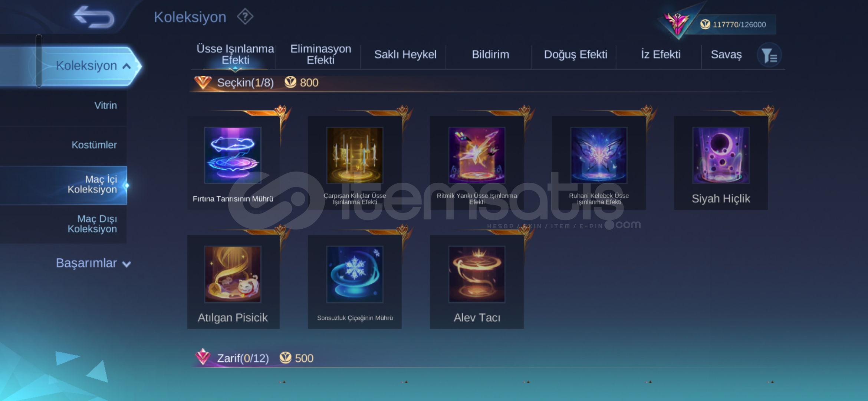
Task: Switch to the Eliminasyon Efekti tab
Action: point(320,54)
